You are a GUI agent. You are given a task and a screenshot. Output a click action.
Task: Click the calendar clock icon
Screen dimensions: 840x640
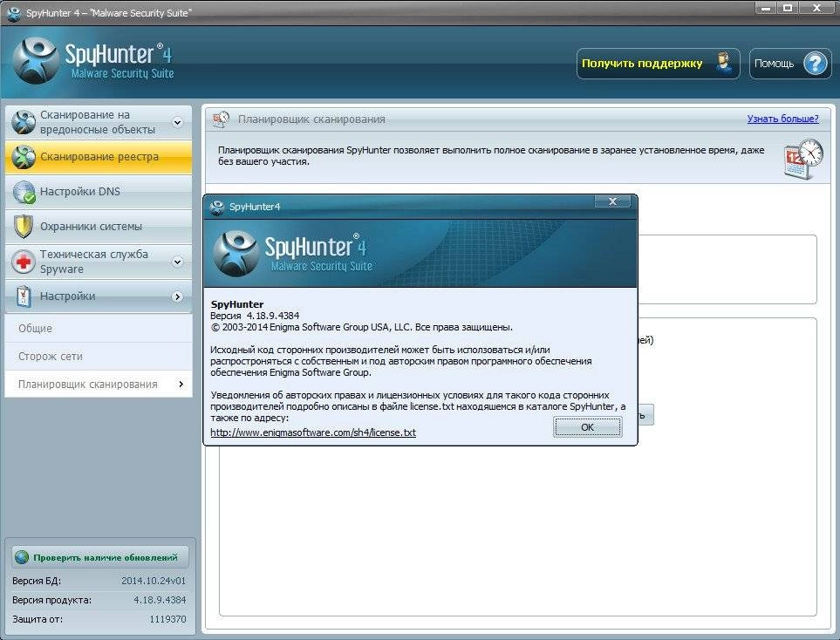(x=802, y=159)
